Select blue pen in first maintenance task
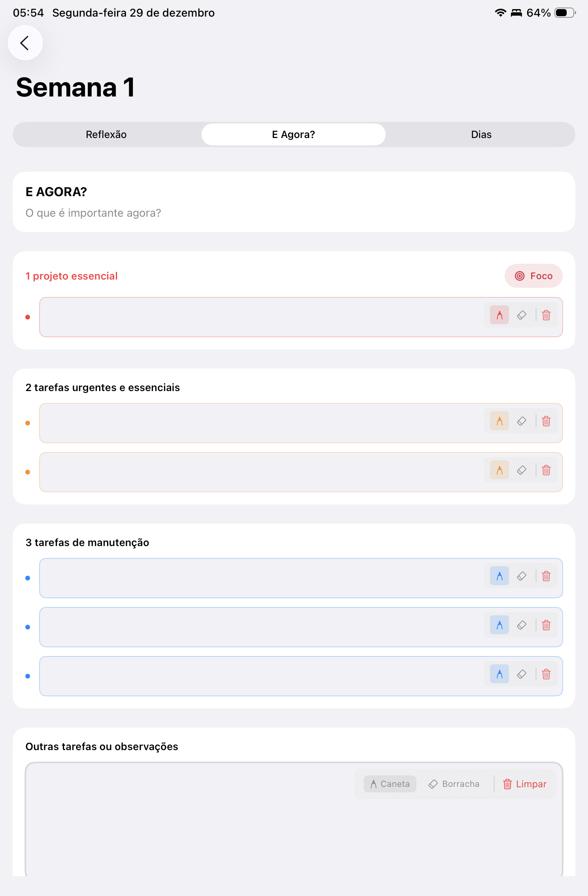Viewport: 588px width, 896px height. click(x=499, y=576)
